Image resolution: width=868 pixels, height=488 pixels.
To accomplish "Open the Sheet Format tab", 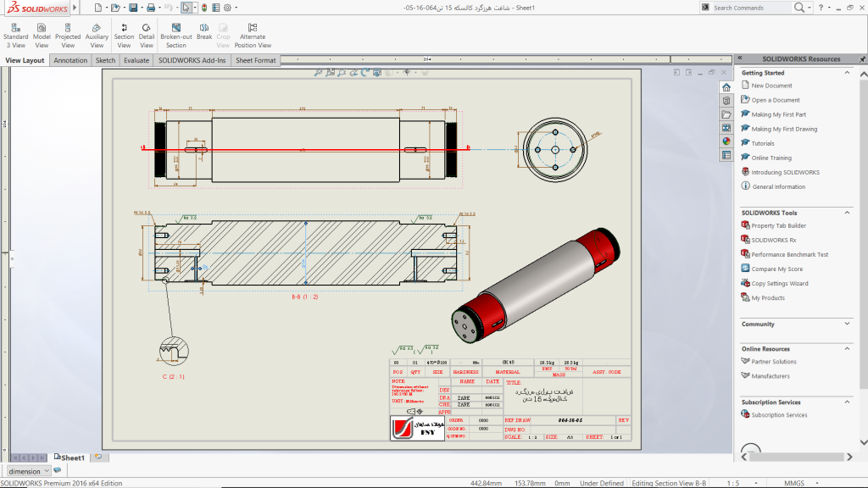I will pyautogui.click(x=255, y=60).
